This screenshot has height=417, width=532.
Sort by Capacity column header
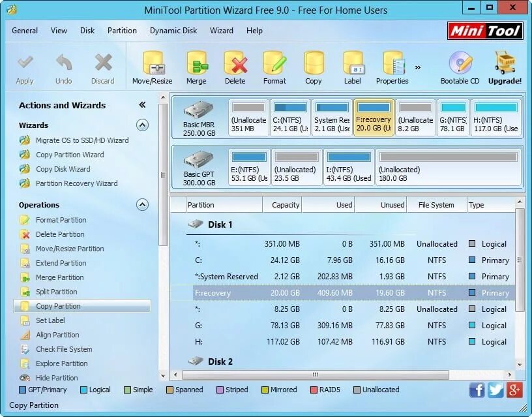coord(282,205)
